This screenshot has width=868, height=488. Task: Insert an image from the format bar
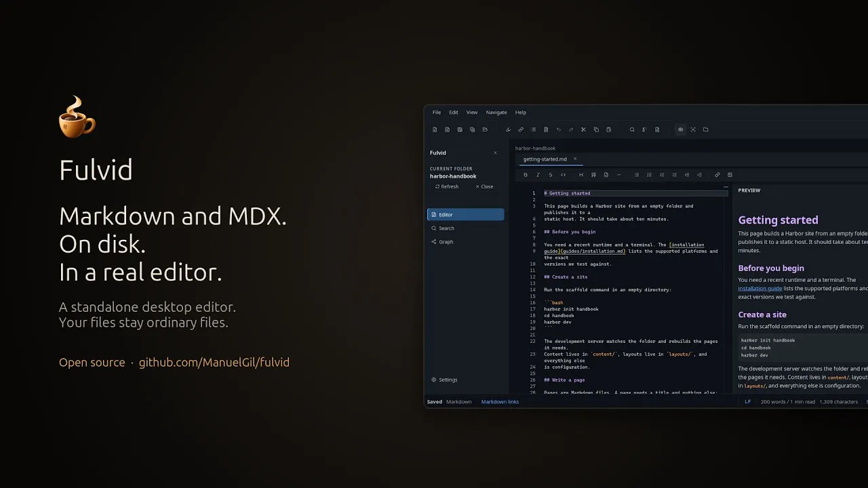tap(730, 175)
